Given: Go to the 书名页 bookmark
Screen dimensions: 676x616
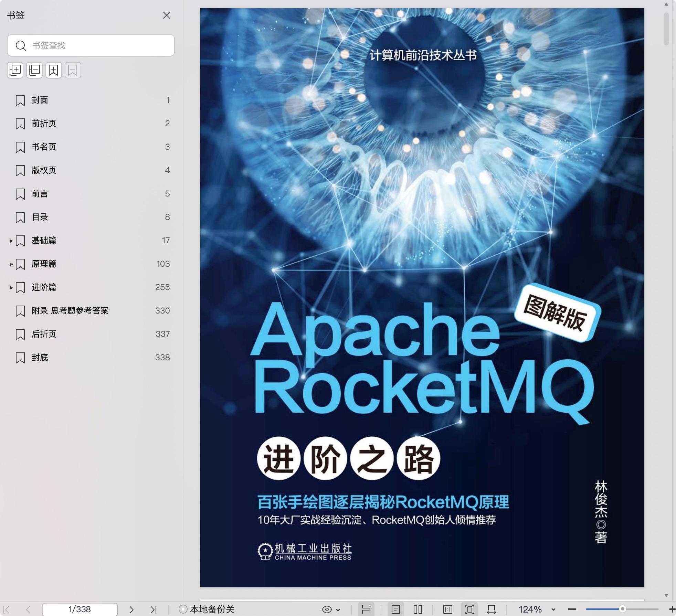Looking at the screenshot, I should [x=91, y=147].
